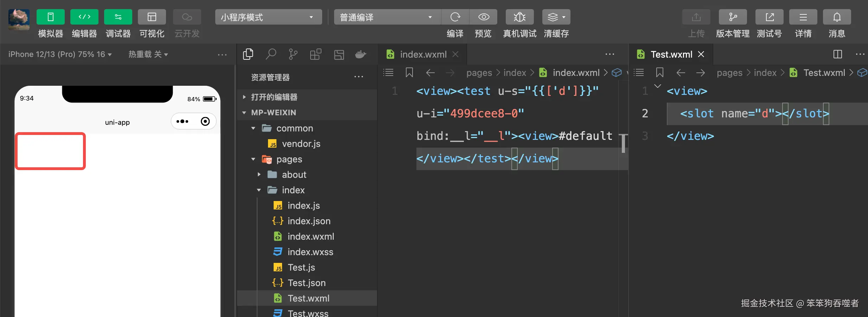The height and width of the screenshot is (317, 868).
Task: Switch to the index.wxml tab
Action: 423,54
